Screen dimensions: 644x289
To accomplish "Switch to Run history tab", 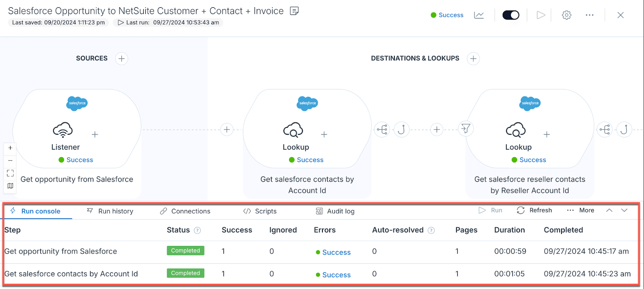I will [110, 211].
